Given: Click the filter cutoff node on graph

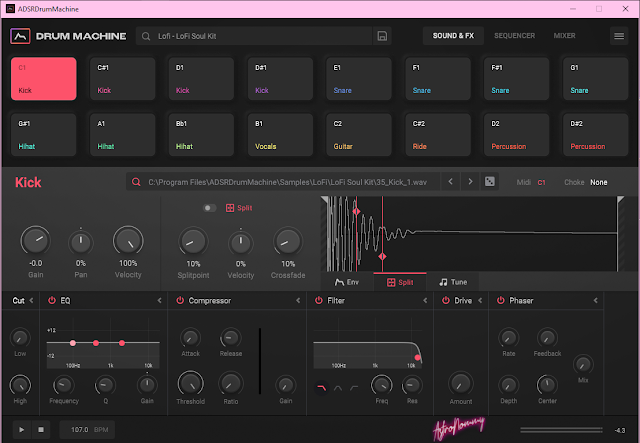Looking at the screenshot, I should coord(418,358).
